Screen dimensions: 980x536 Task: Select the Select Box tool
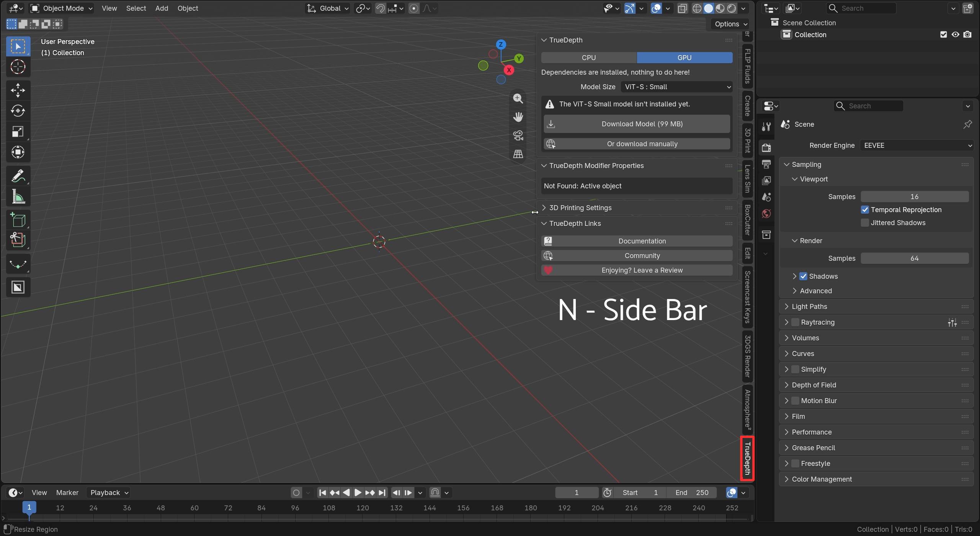click(x=18, y=46)
